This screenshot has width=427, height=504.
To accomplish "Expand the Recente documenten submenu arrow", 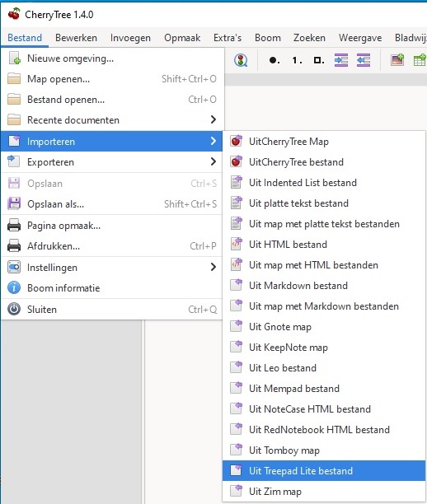I will coord(213,119).
